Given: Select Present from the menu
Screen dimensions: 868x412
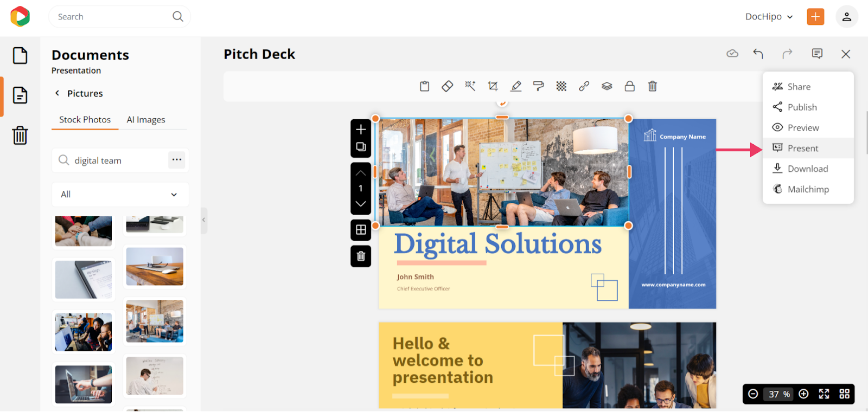Looking at the screenshot, I should tap(802, 149).
